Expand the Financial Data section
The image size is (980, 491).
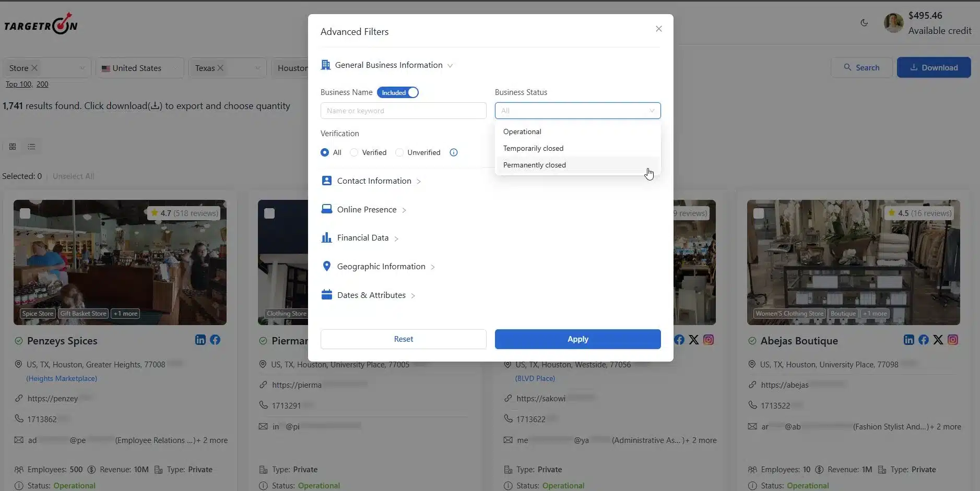[362, 238]
